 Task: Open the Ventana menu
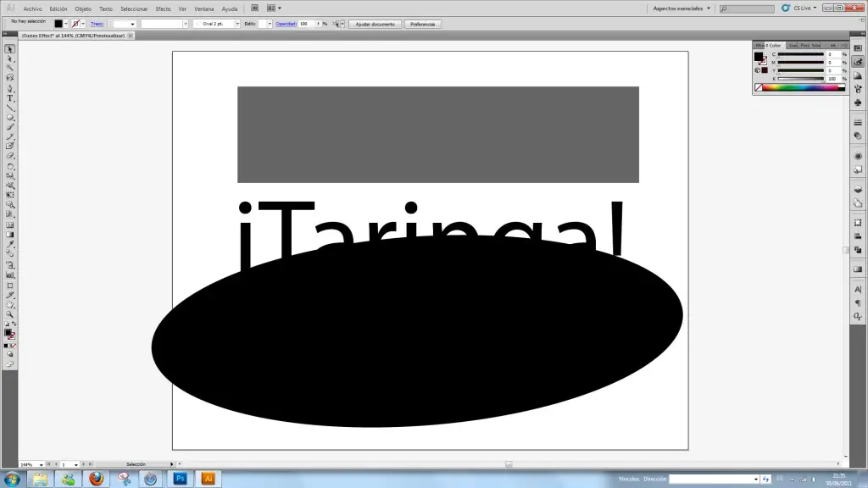pyautogui.click(x=203, y=8)
